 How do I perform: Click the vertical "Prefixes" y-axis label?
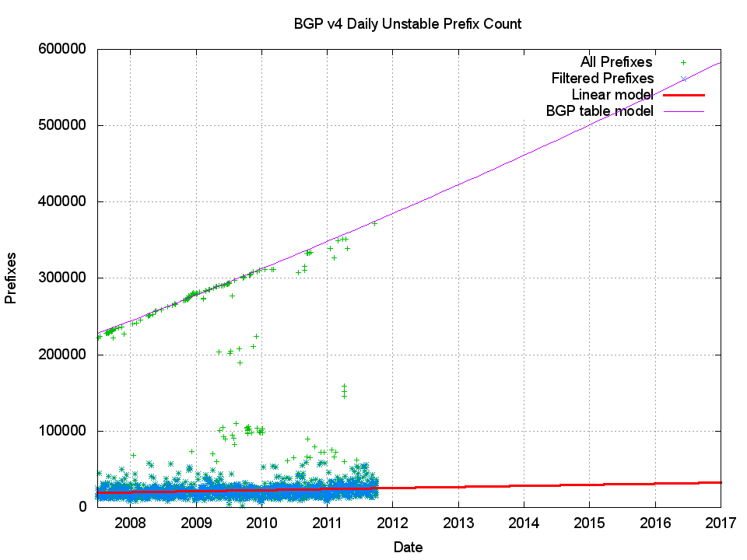click(12, 278)
